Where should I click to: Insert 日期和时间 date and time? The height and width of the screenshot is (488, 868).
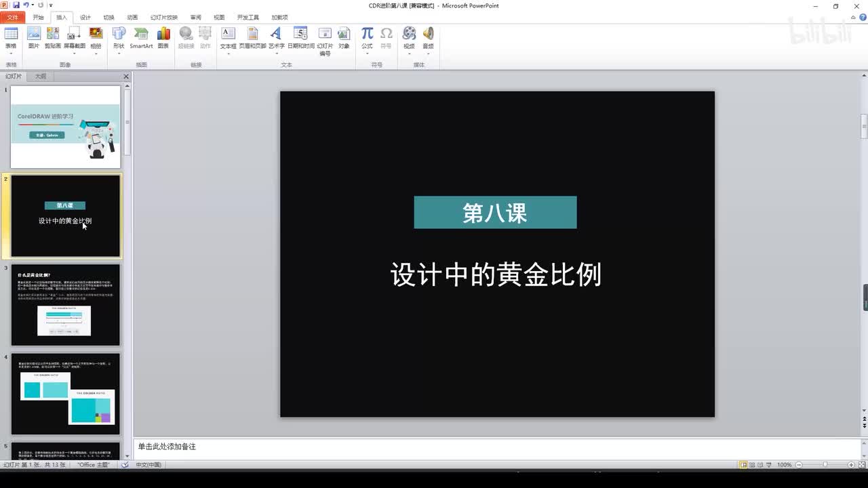(x=300, y=39)
